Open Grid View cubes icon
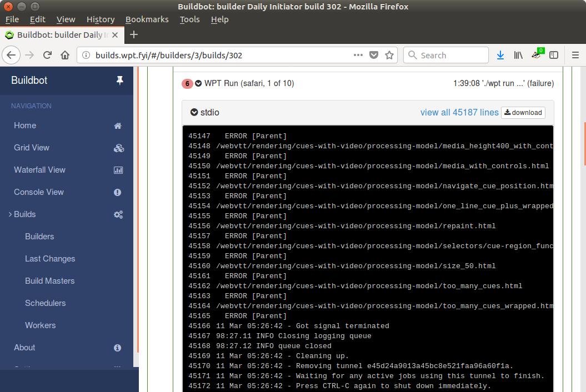Image resolution: width=586 pixels, height=392 pixels. tap(118, 148)
